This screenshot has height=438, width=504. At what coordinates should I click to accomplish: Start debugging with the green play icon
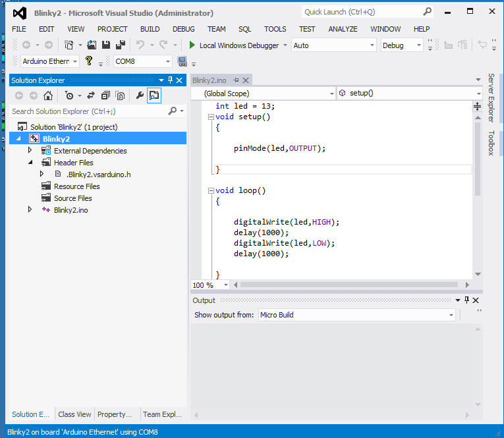coord(192,45)
